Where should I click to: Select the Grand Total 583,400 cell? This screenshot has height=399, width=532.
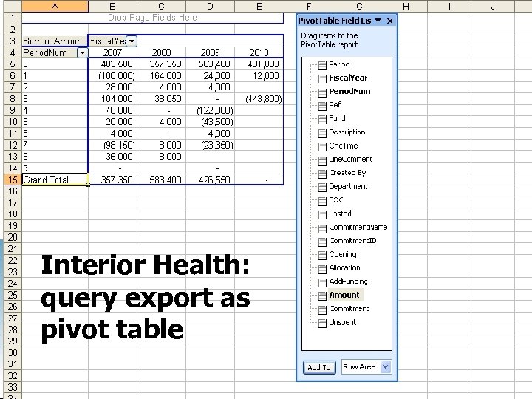pyautogui.click(x=162, y=180)
